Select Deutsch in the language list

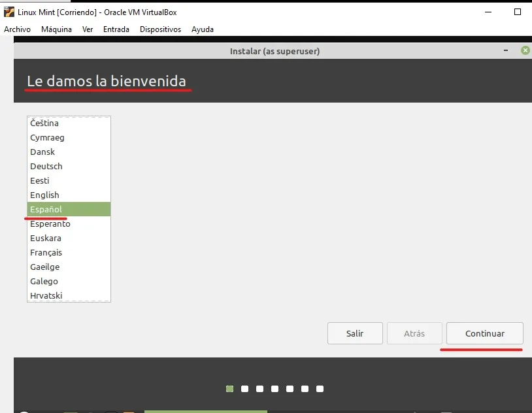pyautogui.click(x=46, y=166)
